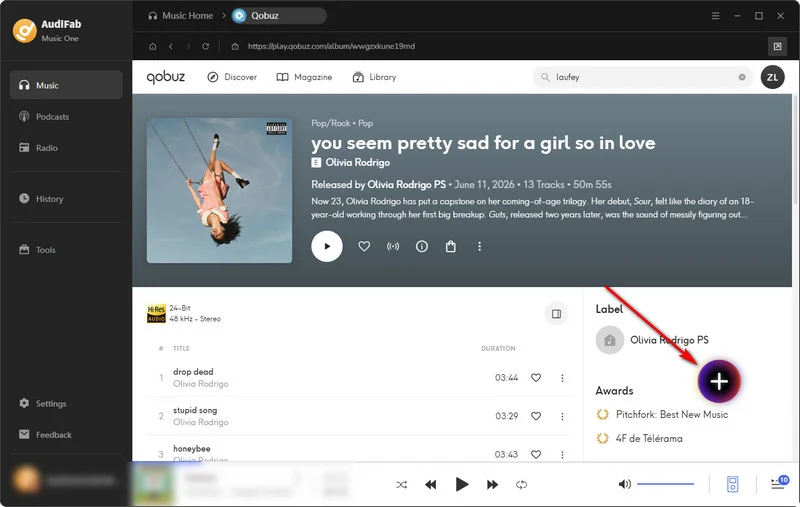Click the floating plus add button
This screenshot has width=800, height=507.
point(719,381)
